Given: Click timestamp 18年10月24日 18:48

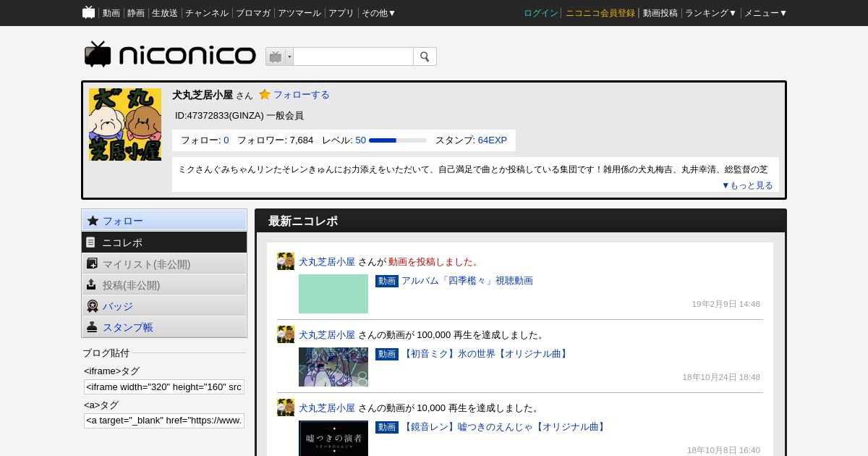Looking at the screenshot, I should (721, 377).
